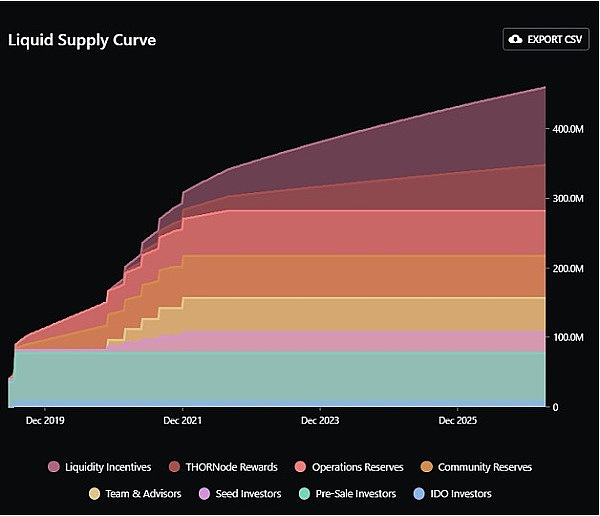Click the Dec 2023 axis label
Viewport: 600px width, 516px height.
click(320, 420)
